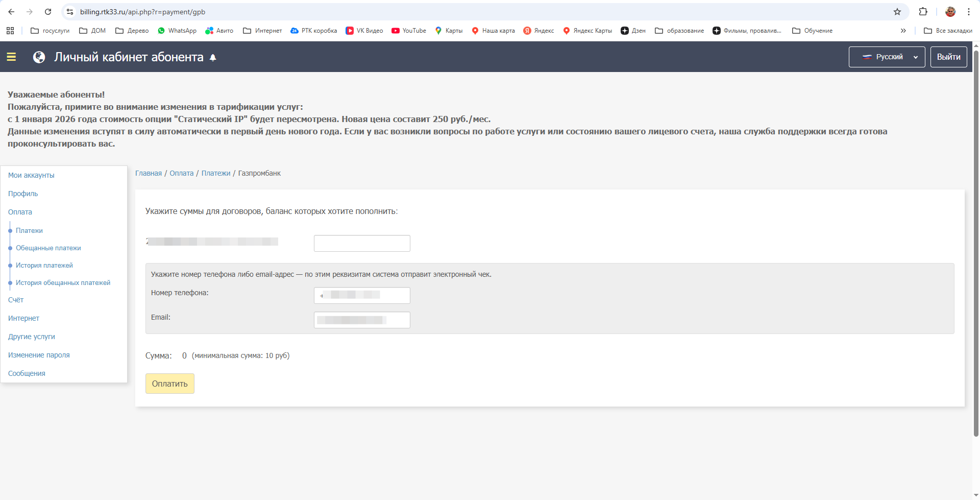This screenshot has width=980, height=500.
Task: Reload the page
Action: (48, 12)
